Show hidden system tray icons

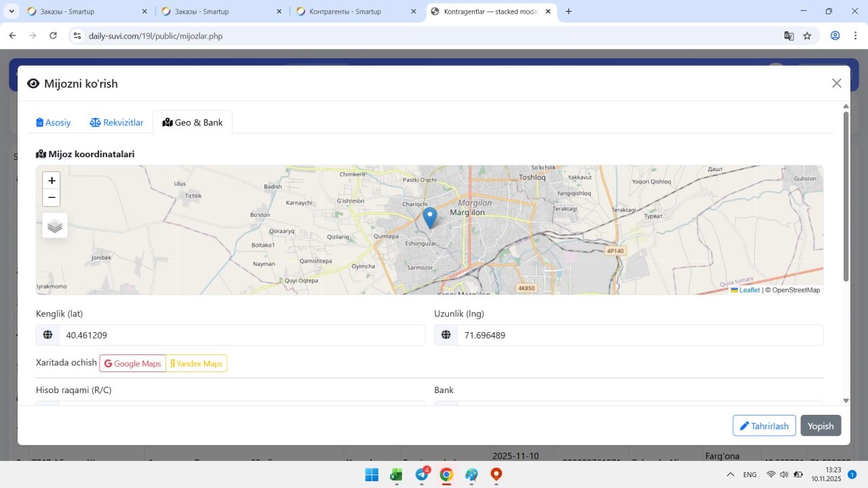pyautogui.click(x=730, y=474)
